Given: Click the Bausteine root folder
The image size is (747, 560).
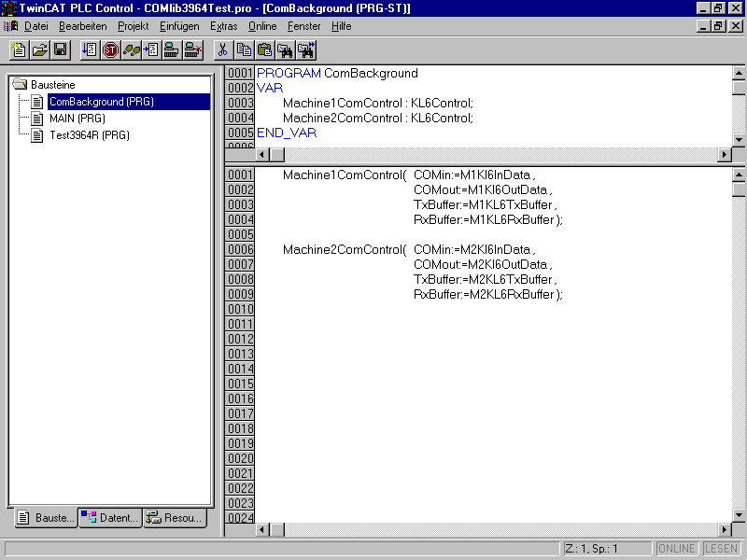Looking at the screenshot, I should [52, 85].
